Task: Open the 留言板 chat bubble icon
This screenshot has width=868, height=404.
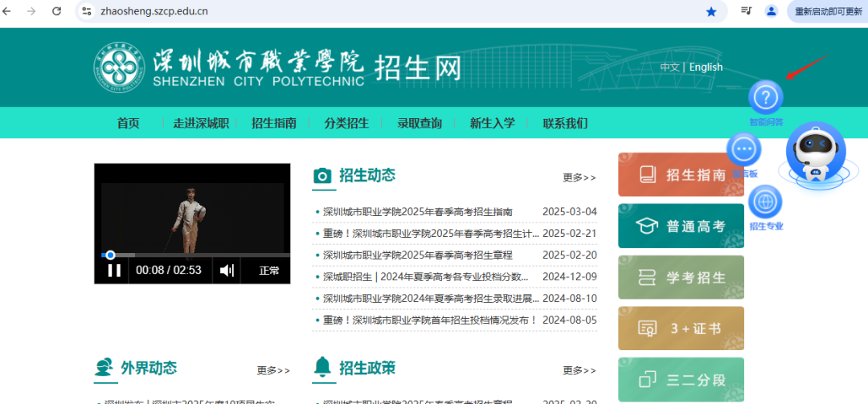Action: (743, 149)
